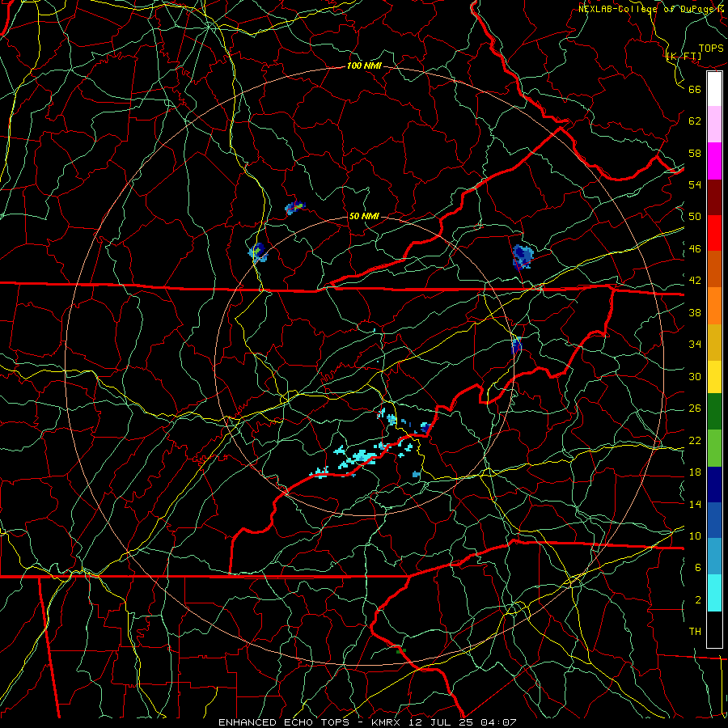The height and width of the screenshot is (728, 728).
Task: Click the 'TOPS' legend title
Action: pyautogui.click(x=711, y=49)
